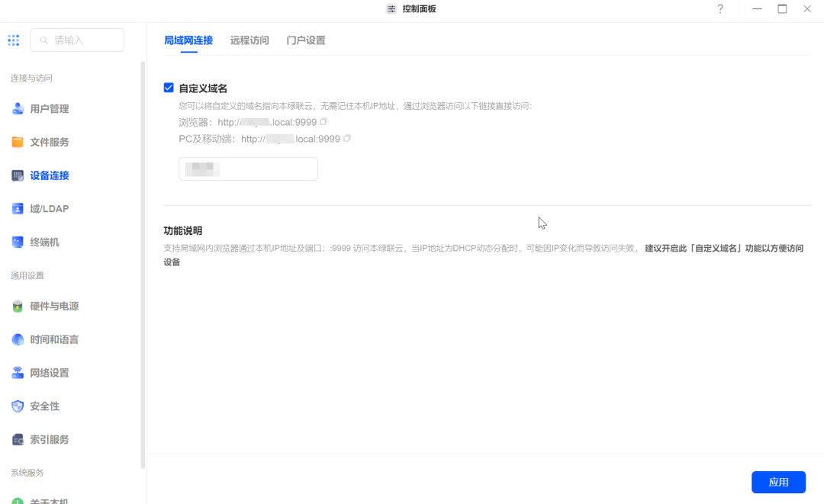This screenshot has height=504, width=824.
Task: Switch to the 局域网连接 tab
Action: [x=188, y=40]
